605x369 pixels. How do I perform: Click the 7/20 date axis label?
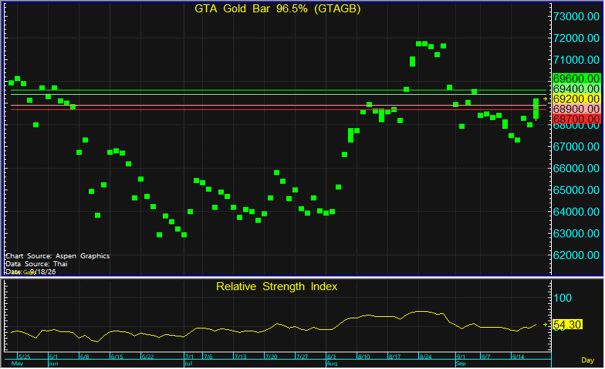coord(271,357)
